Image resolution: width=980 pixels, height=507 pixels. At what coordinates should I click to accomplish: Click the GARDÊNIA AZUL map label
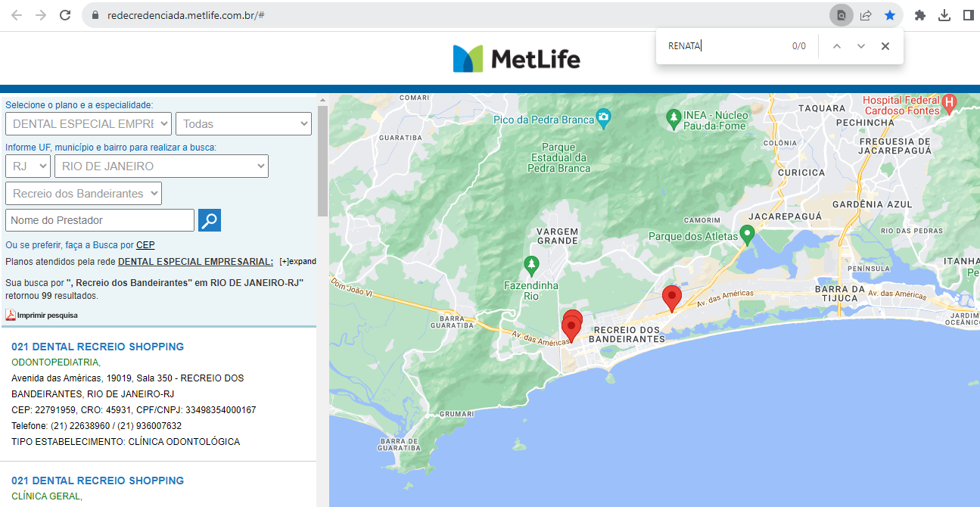pos(872,204)
